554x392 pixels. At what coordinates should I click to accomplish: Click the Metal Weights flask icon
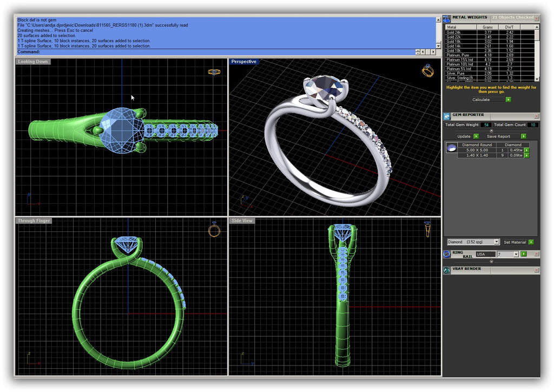point(447,18)
